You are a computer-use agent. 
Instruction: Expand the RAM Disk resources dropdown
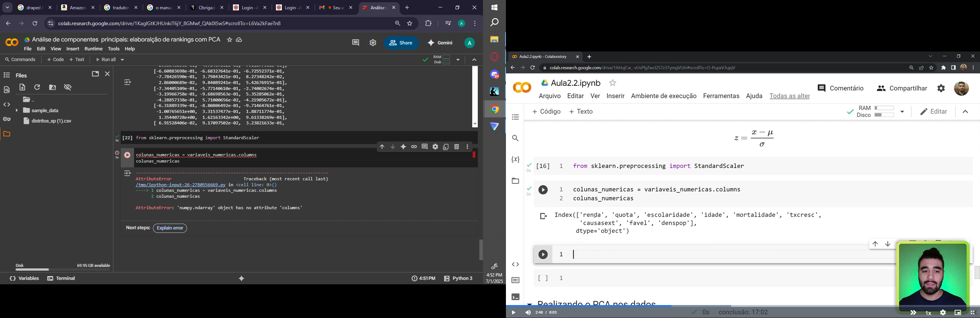pyautogui.click(x=458, y=60)
